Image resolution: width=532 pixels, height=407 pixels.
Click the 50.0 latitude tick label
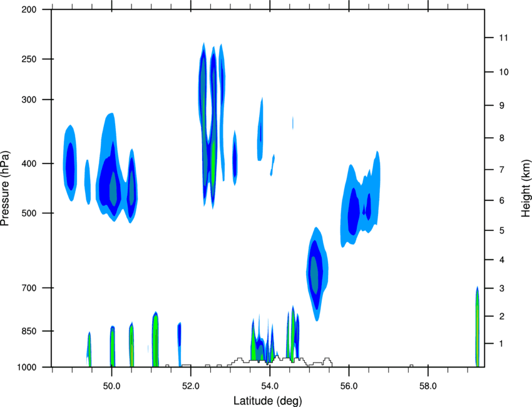[111, 386]
